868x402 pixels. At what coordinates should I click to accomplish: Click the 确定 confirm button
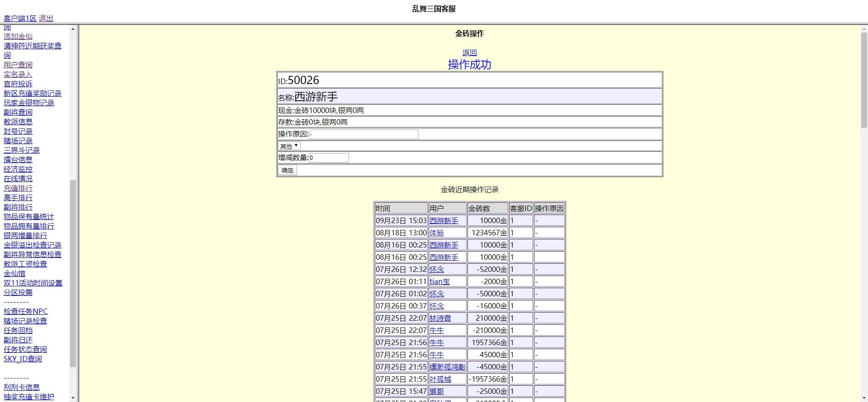click(287, 170)
